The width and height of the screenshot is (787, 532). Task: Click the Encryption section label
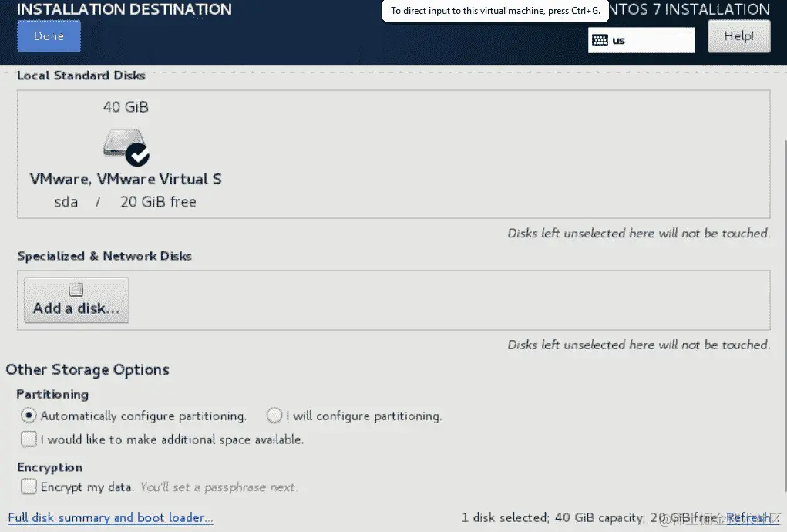point(49,467)
